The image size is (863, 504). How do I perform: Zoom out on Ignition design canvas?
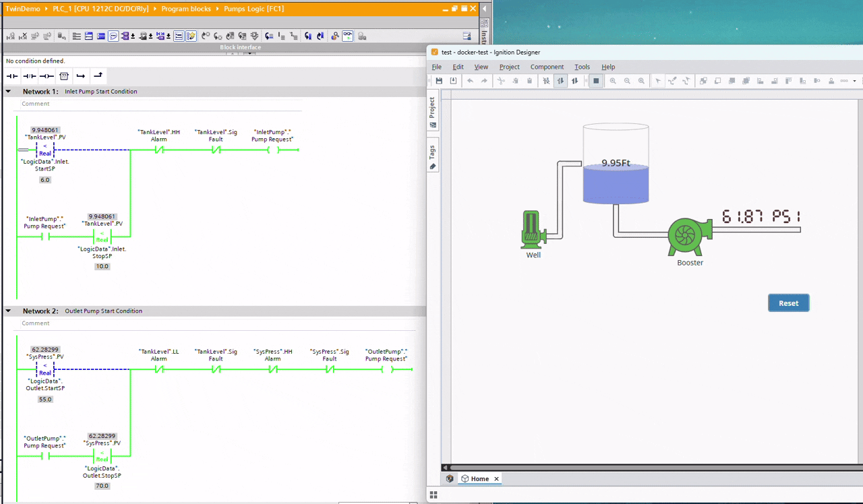[x=627, y=81]
